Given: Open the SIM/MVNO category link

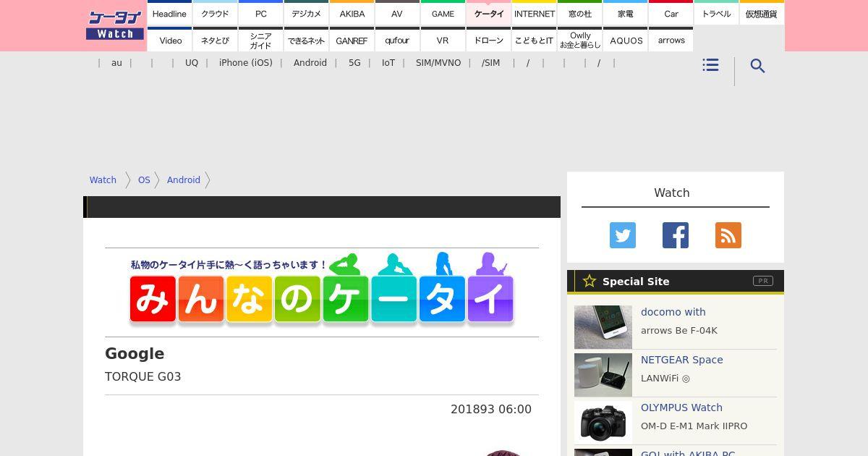Looking at the screenshot, I should tap(438, 63).
